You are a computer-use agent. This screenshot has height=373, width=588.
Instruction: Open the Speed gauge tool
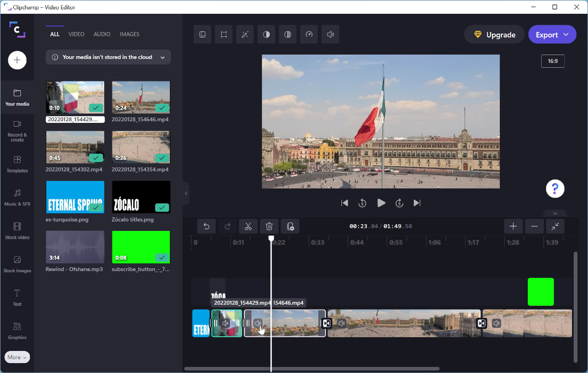coord(309,34)
